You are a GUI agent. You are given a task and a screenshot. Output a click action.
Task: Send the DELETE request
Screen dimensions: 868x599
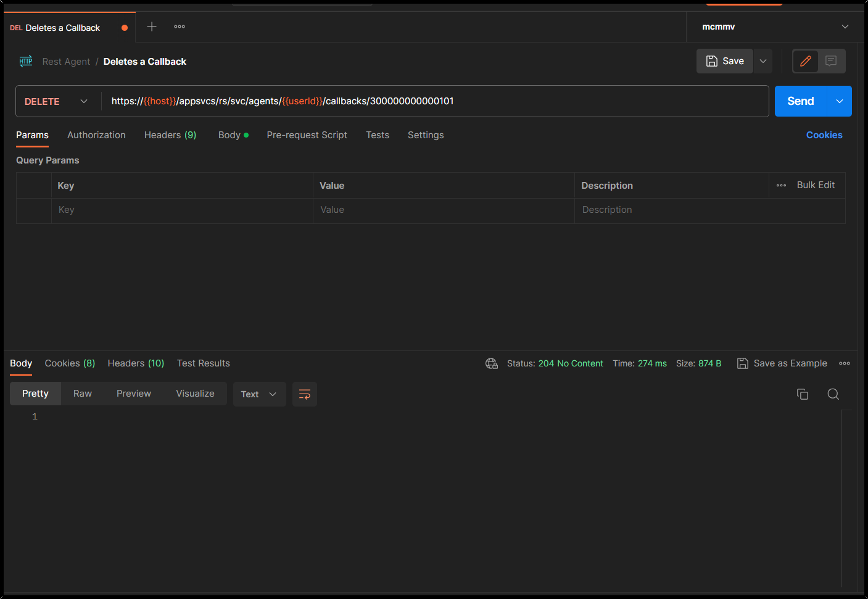(801, 101)
